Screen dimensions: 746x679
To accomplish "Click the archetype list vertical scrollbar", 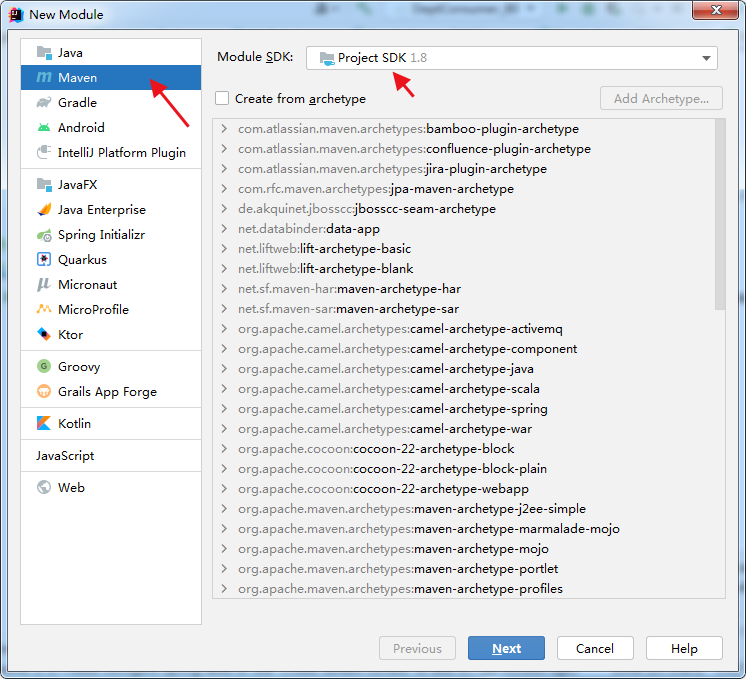I will [x=720, y=214].
